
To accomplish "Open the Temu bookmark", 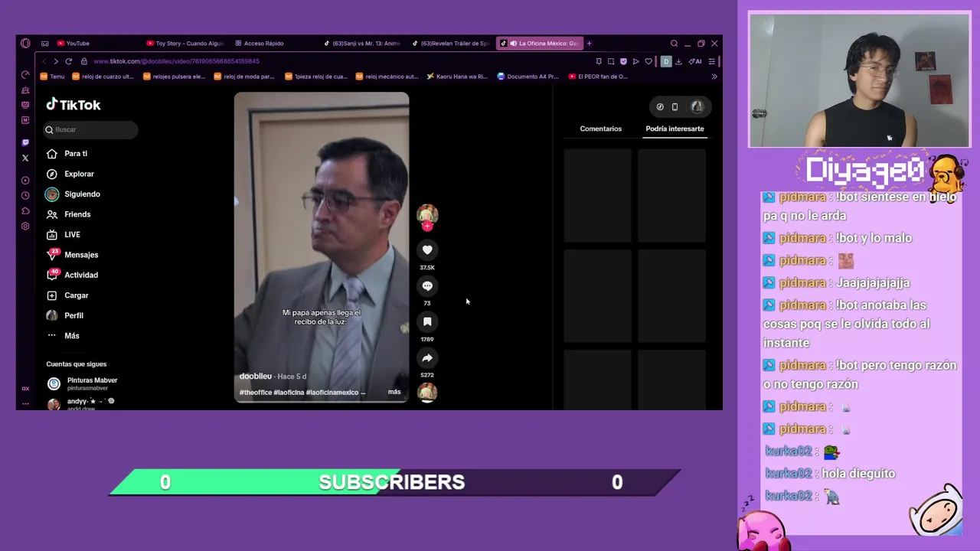I will 53,77.
